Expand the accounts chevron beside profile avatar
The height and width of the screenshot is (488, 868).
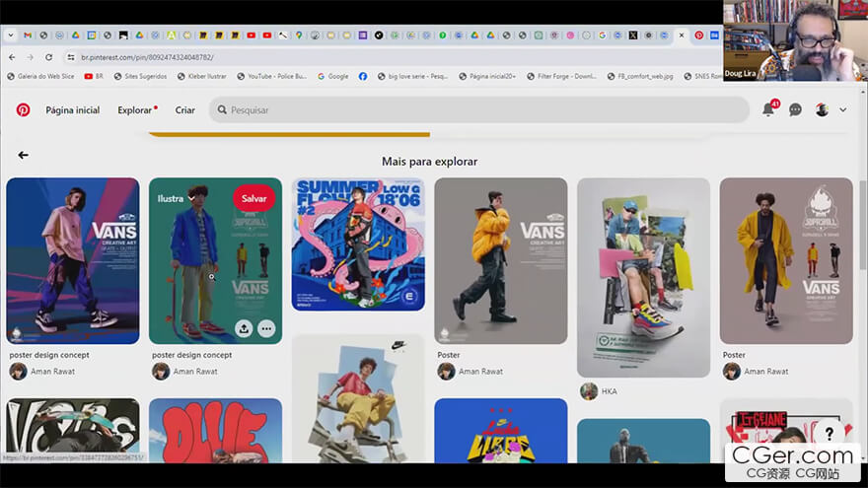pyautogui.click(x=842, y=109)
